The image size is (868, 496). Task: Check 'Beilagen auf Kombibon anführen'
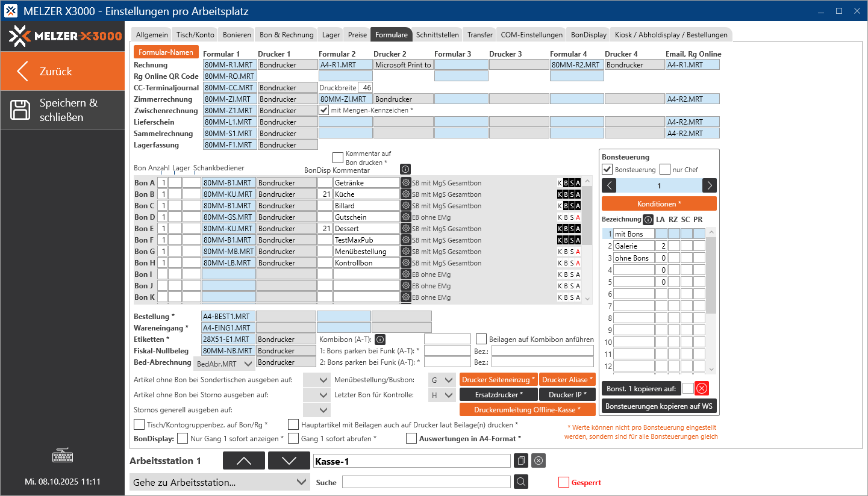click(481, 339)
